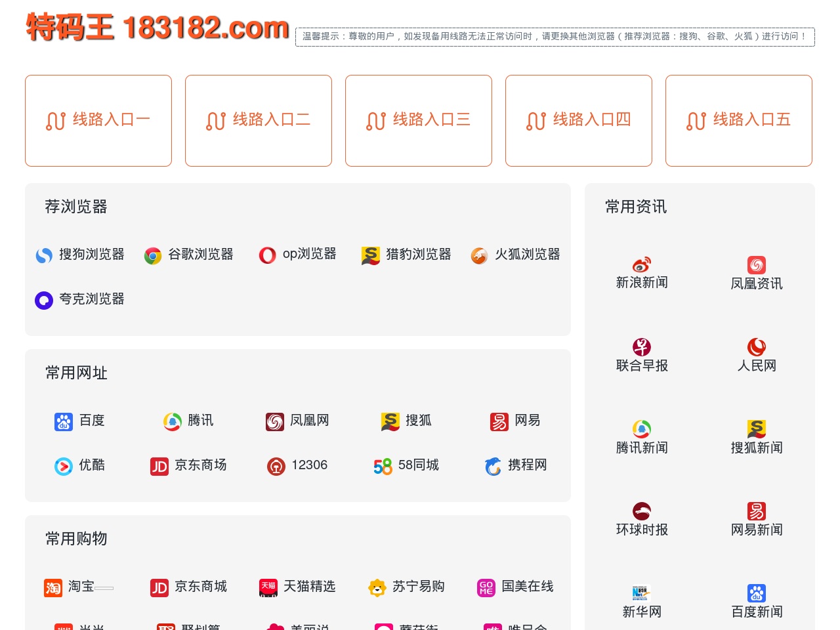Click the icon above 网易新闻

(757, 511)
